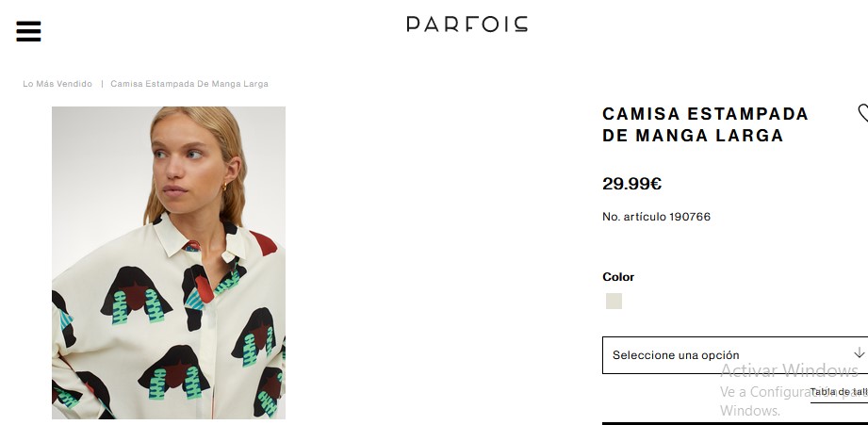The height and width of the screenshot is (425, 868).
Task: Click the down arrow in size selector
Action: pyautogui.click(x=859, y=353)
